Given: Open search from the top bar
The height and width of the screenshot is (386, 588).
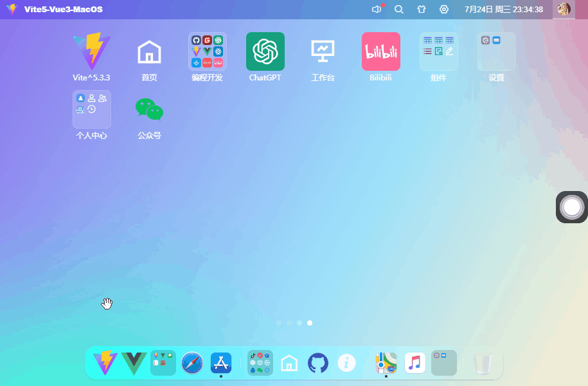Looking at the screenshot, I should pos(399,10).
